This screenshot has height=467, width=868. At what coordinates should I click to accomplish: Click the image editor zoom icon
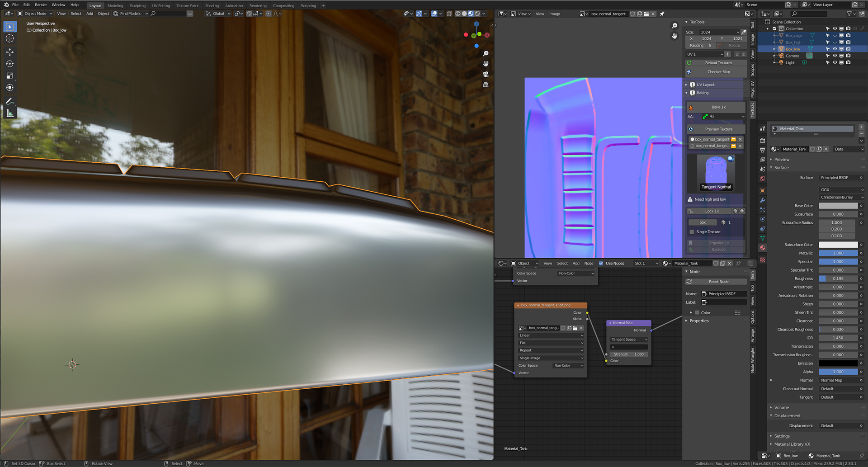tap(675, 26)
